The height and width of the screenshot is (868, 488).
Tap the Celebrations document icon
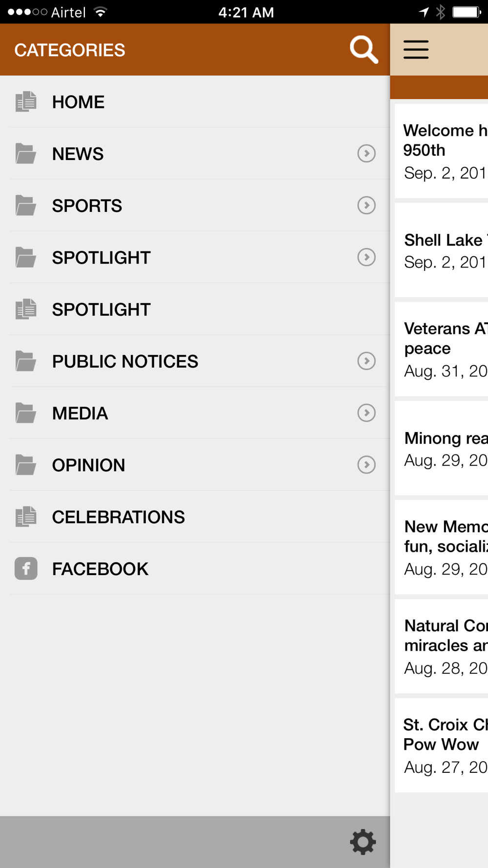pos(26,517)
